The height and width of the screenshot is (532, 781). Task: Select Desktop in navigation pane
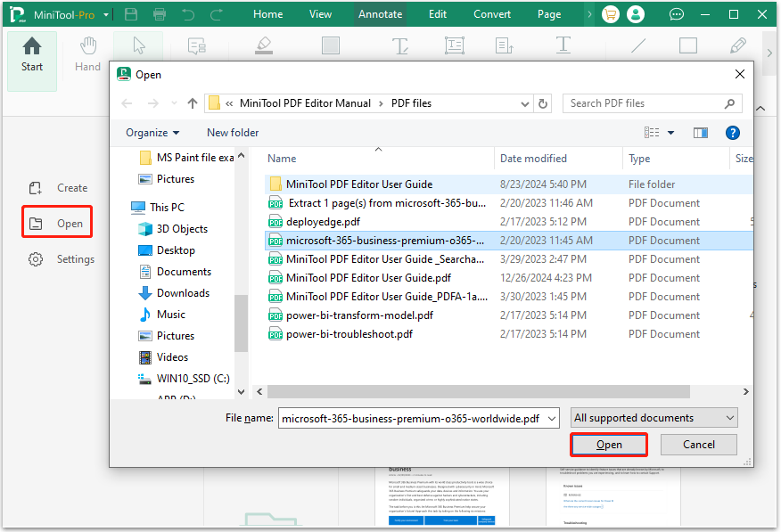[x=167, y=250]
